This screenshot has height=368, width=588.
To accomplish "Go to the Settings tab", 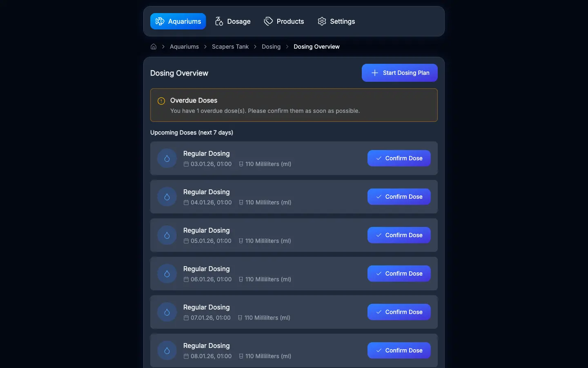I will click(336, 21).
